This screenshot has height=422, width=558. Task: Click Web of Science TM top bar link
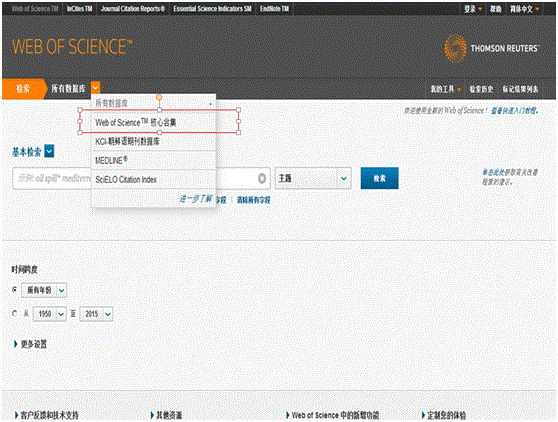[x=35, y=9]
